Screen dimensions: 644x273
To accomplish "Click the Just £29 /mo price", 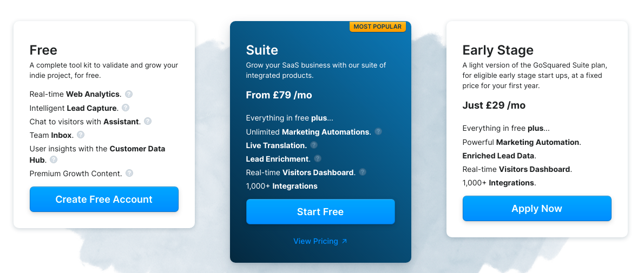I will click(x=494, y=105).
